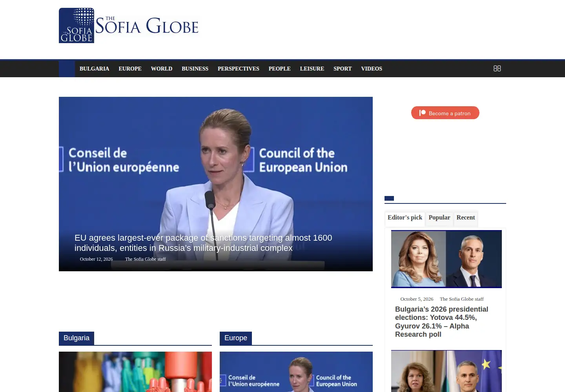Click the Europe section heading

(236, 338)
